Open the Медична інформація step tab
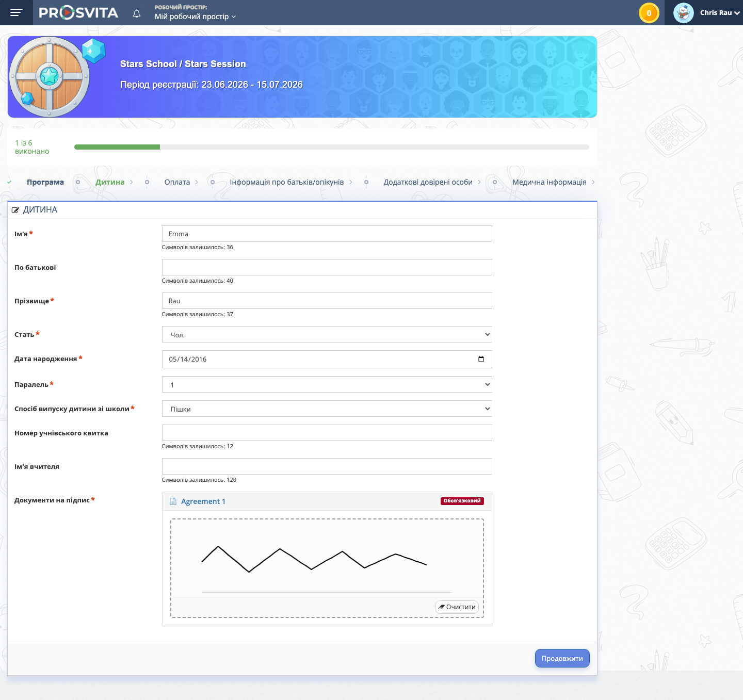 tap(550, 182)
